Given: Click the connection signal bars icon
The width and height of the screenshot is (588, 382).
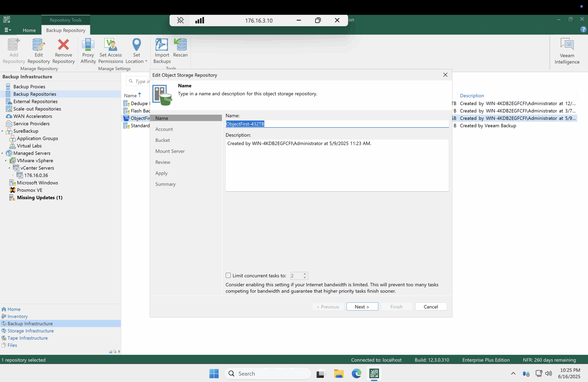Looking at the screenshot, I should click(x=200, y=20).
